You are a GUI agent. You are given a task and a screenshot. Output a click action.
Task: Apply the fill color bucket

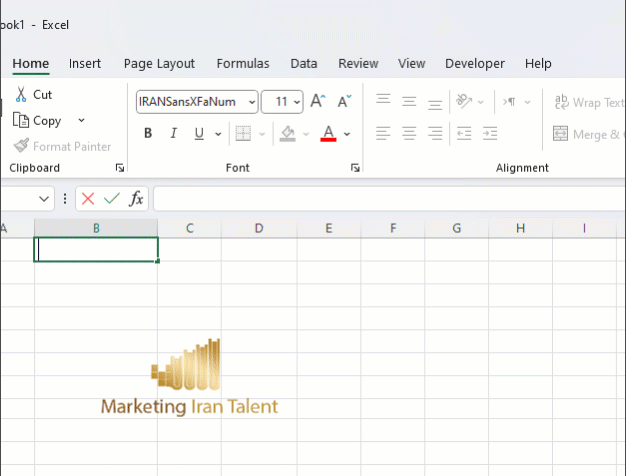tap(288, 134)
